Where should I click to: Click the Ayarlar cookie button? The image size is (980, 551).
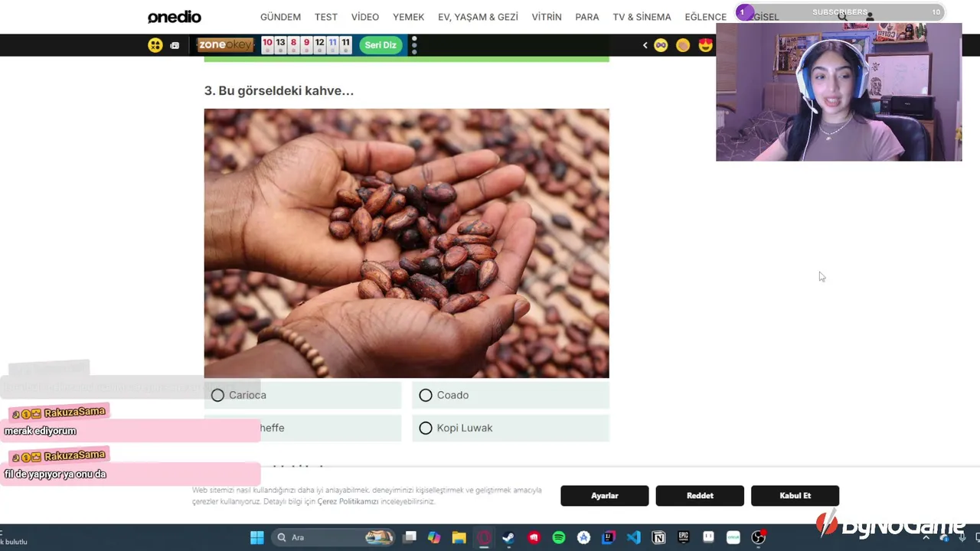pos(605,496)
